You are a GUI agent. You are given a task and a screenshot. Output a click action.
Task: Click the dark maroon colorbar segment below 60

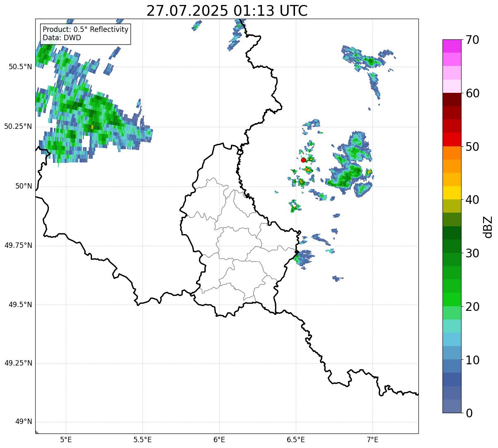[x=452, y=99]
